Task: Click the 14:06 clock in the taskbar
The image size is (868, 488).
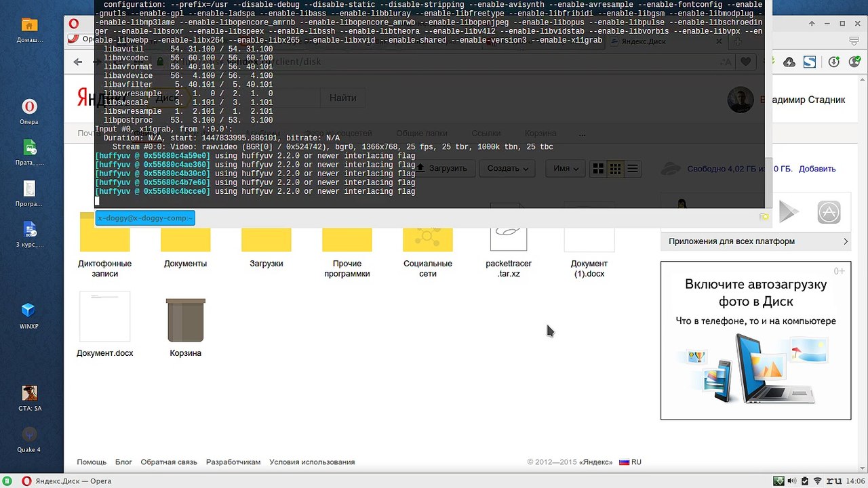Action: [x=855, y=481]
